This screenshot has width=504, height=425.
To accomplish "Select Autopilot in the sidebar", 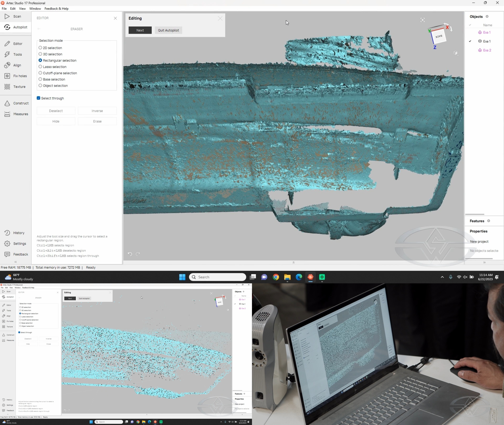I will (15, 27).
